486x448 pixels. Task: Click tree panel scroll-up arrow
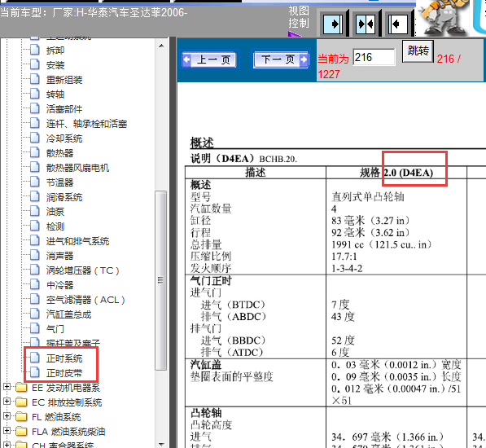coord(161,46)
